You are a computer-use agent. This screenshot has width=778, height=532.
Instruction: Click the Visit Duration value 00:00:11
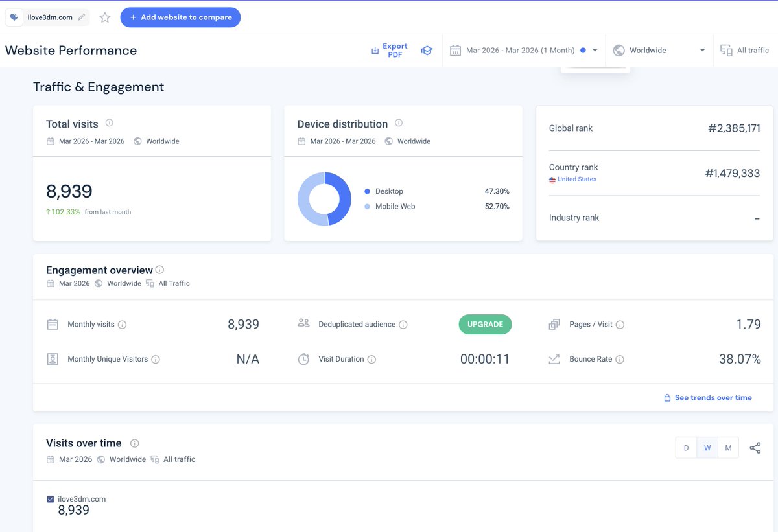[485, 359]
